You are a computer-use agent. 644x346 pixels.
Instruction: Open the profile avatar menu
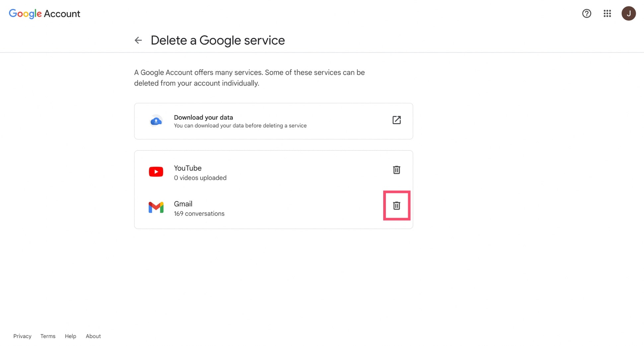629,13
